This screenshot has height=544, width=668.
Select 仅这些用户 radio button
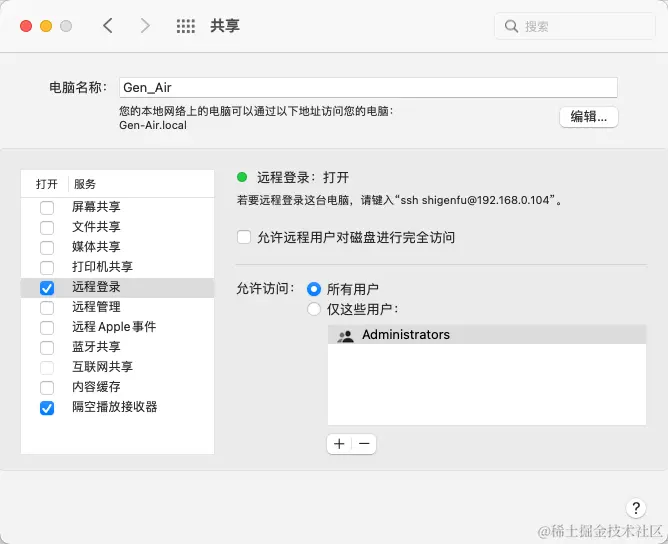[x=314, y=309]
